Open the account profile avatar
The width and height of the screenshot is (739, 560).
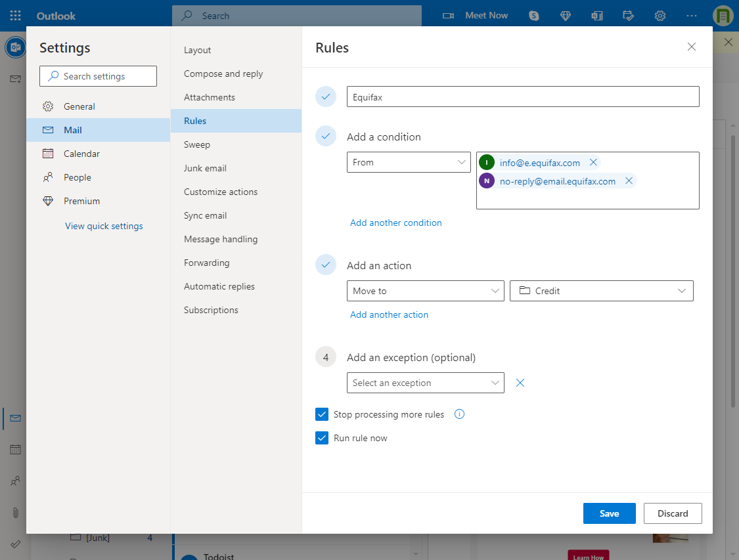[723, 16]
